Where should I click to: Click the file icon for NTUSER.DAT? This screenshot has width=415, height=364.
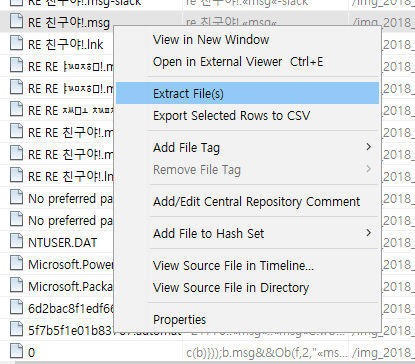[16, 241]
